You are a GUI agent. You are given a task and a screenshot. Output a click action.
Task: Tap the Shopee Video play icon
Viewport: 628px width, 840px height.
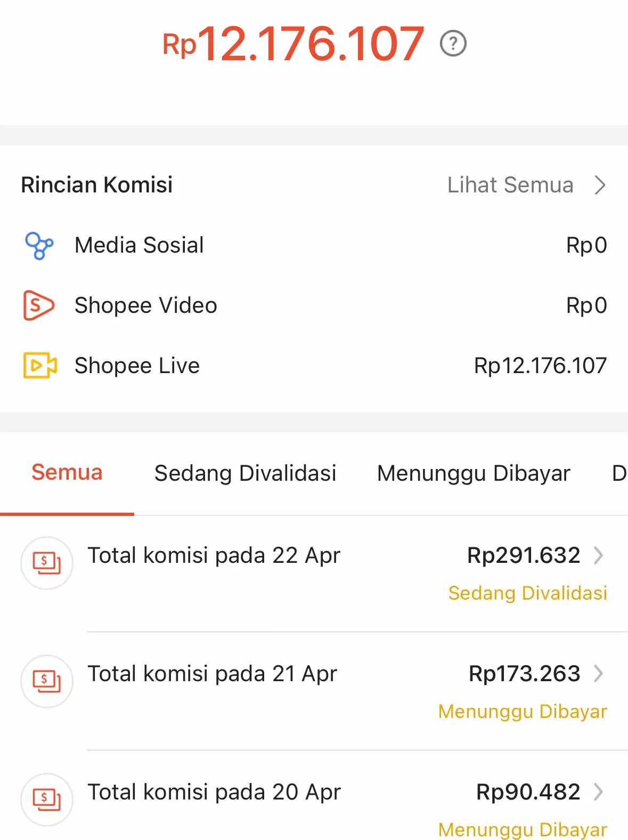coord(38,305)
